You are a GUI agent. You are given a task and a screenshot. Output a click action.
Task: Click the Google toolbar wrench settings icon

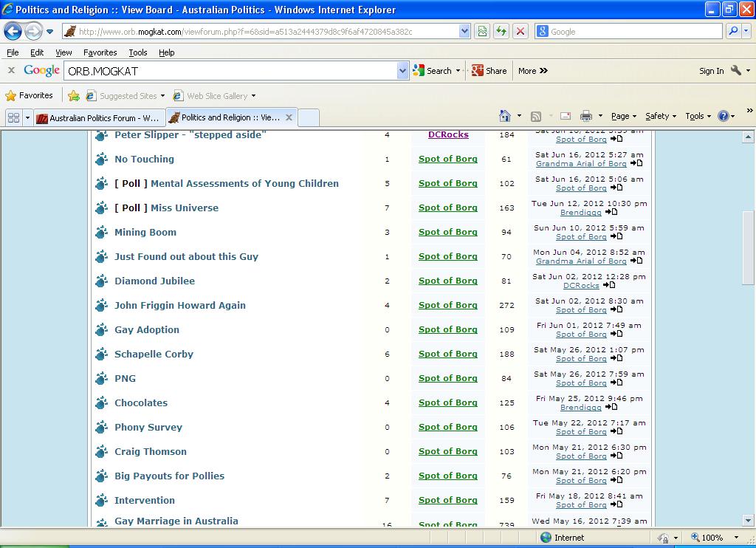tap(736, 71)
